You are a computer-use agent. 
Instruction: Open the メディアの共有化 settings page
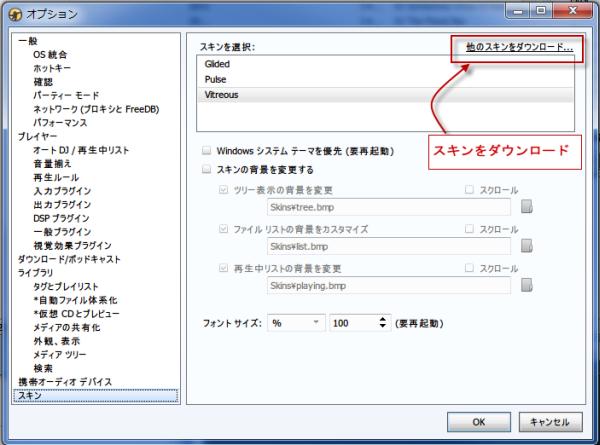(67, 327)
